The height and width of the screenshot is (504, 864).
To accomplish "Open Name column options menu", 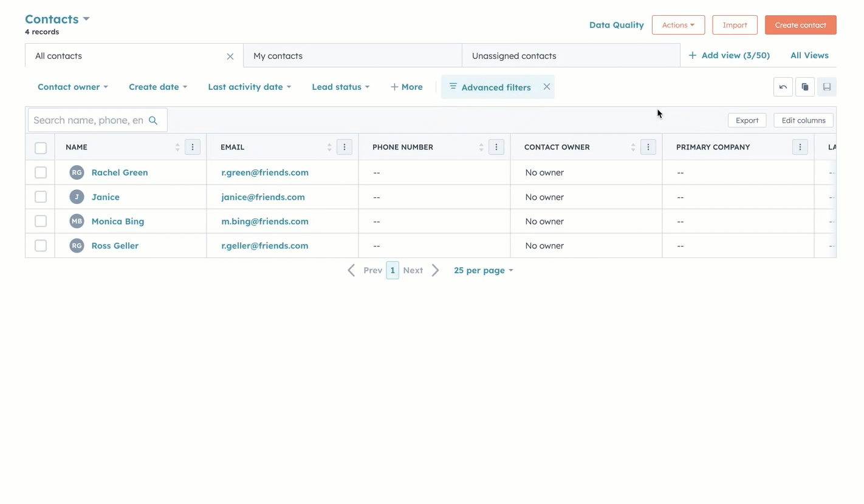I will click(193, 147).
